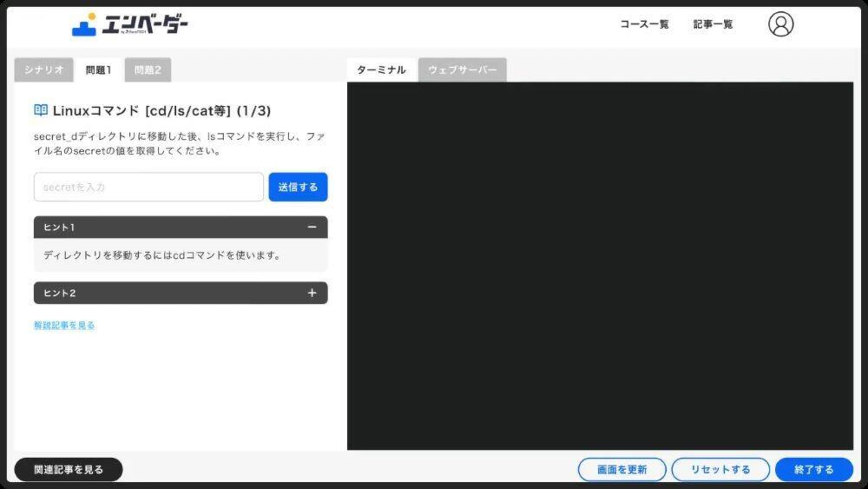The image size is (868, 489).
Task: Click the リセットする button
Action: 720,469
